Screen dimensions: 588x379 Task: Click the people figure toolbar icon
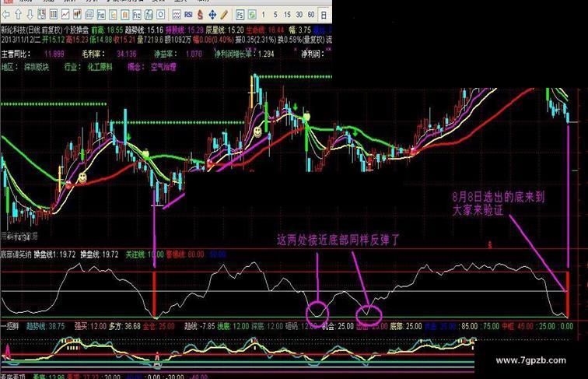pos(149,15)
